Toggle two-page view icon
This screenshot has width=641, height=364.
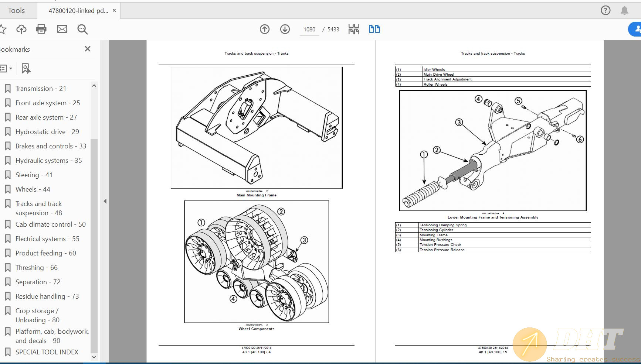(374, 29)
